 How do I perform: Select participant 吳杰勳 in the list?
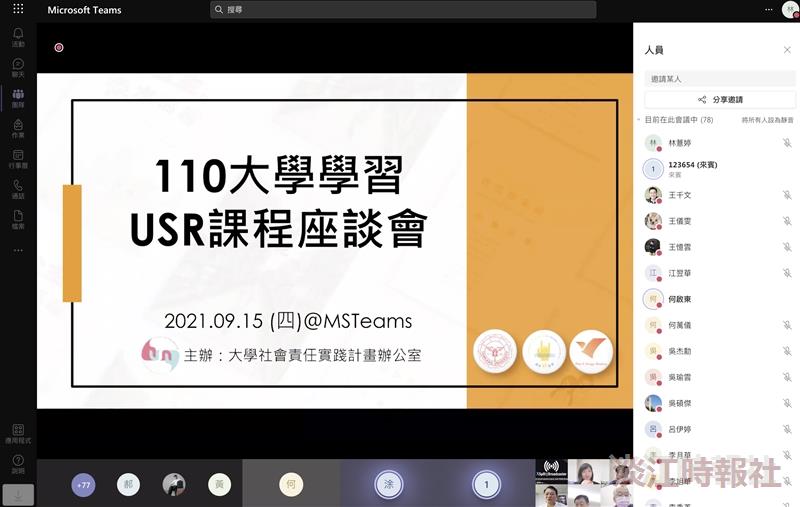pos(719,351)
